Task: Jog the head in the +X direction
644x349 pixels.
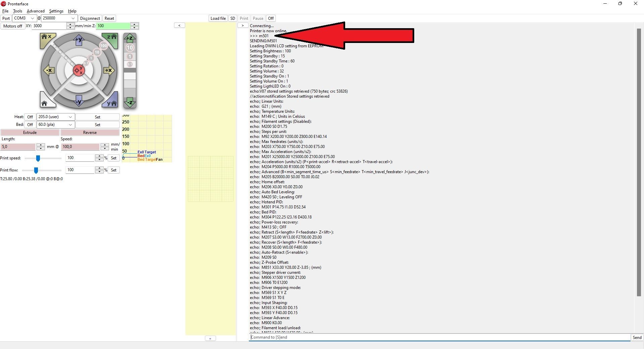Action: [x=109, y=70]
